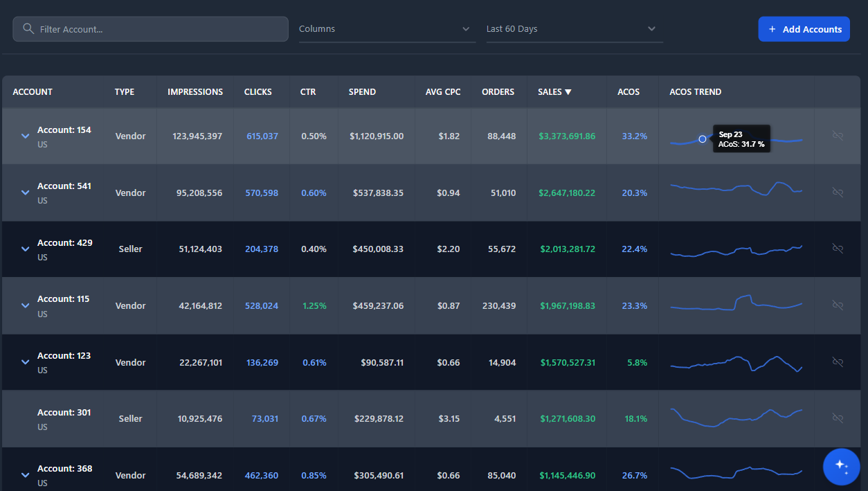Expand Account: 429 row chevron
This screenshot has width=868, height=491.
click(26, 249)
